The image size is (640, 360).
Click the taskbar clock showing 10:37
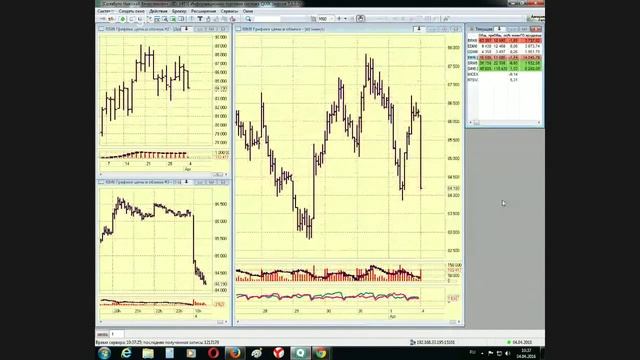click(x=526, y=353)
